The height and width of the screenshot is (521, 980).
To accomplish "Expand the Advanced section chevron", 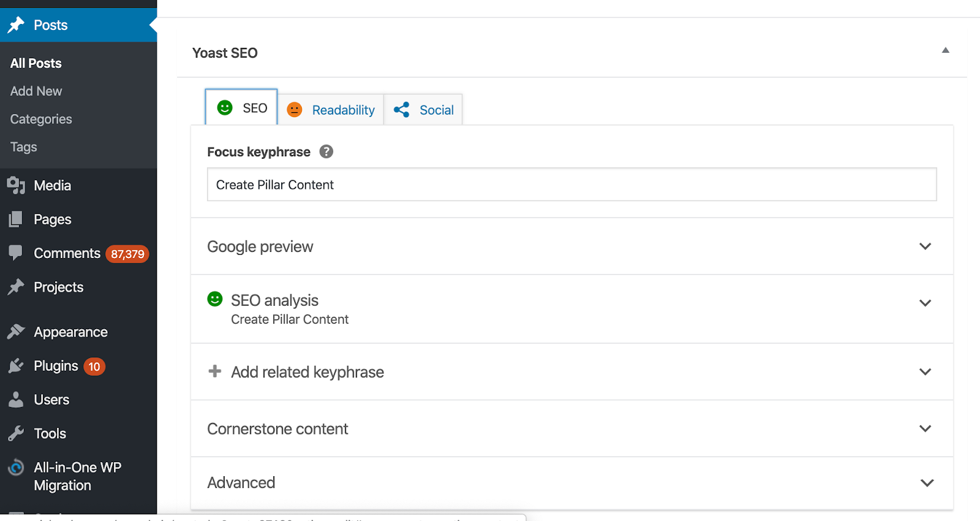I will pyautogui.click(x=927, y=483).
